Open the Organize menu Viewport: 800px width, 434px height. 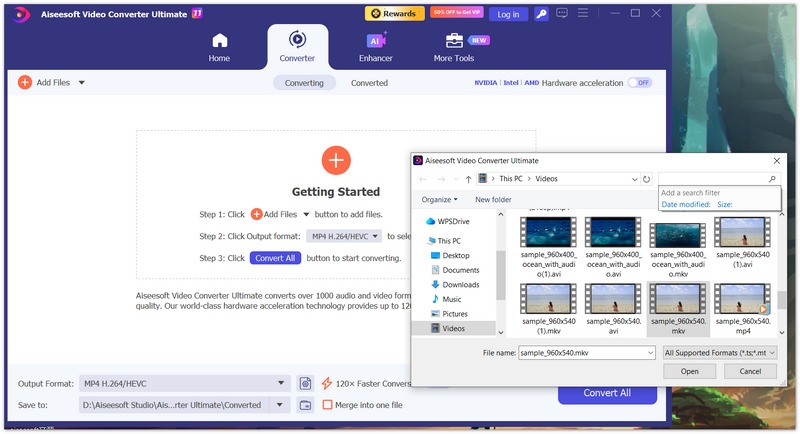(x=439, y=199)
